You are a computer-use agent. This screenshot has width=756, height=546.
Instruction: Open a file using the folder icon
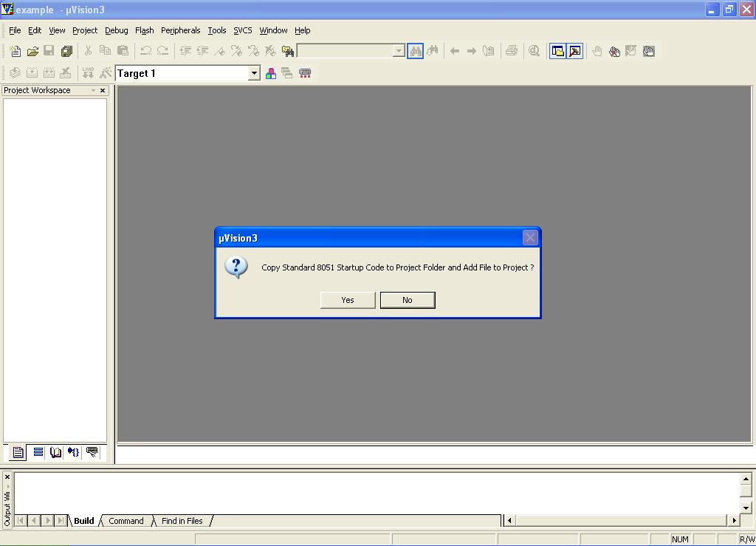(32, 51)
